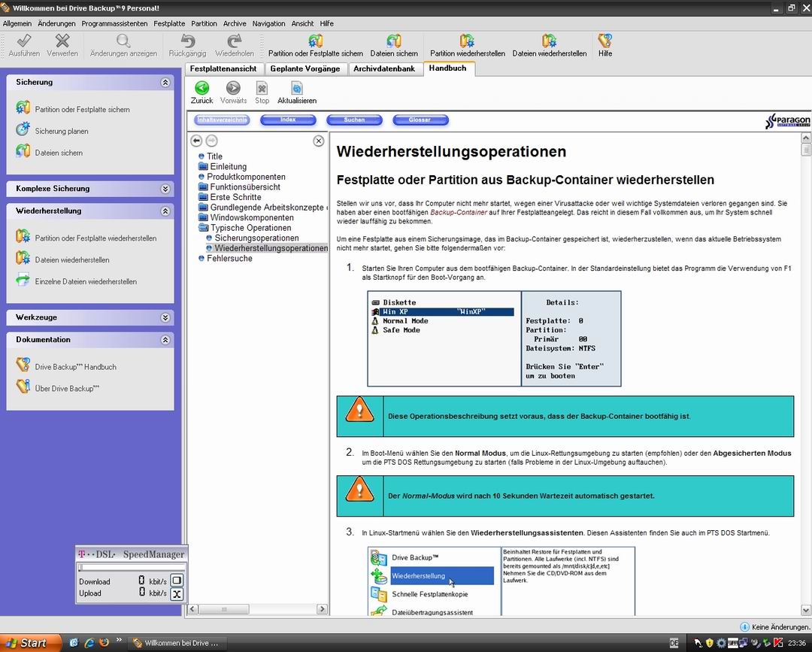The height and width of the screenshot is (652, 812).
Task: Open the Änderungen menu
Action: pyautogui.click(x=56, y=23)
